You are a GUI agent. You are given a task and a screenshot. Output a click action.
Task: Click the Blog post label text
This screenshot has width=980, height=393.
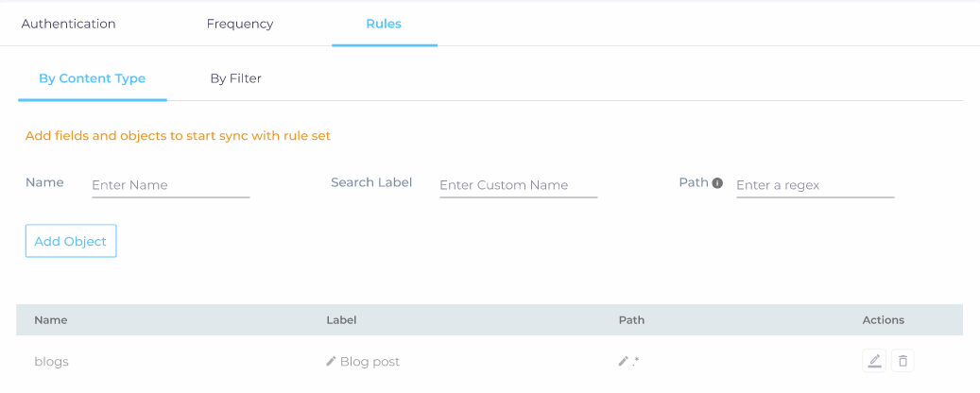pos(370,362)
